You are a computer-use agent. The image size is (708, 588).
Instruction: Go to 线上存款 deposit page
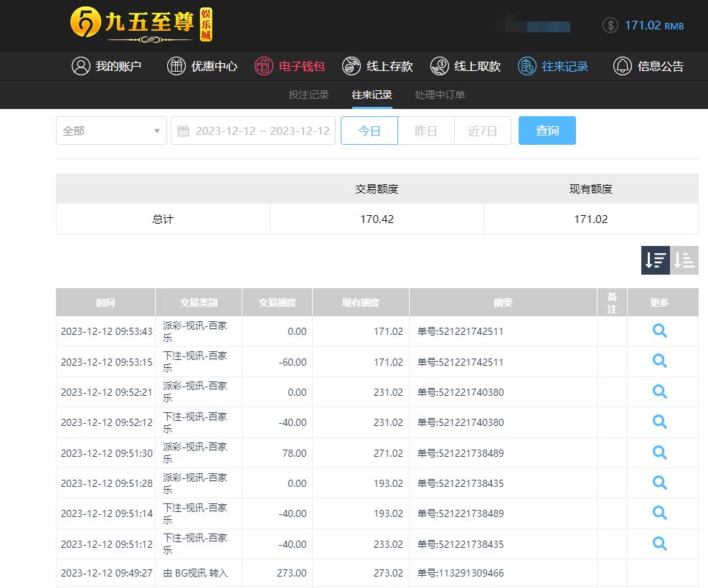[x=377, y=66]
